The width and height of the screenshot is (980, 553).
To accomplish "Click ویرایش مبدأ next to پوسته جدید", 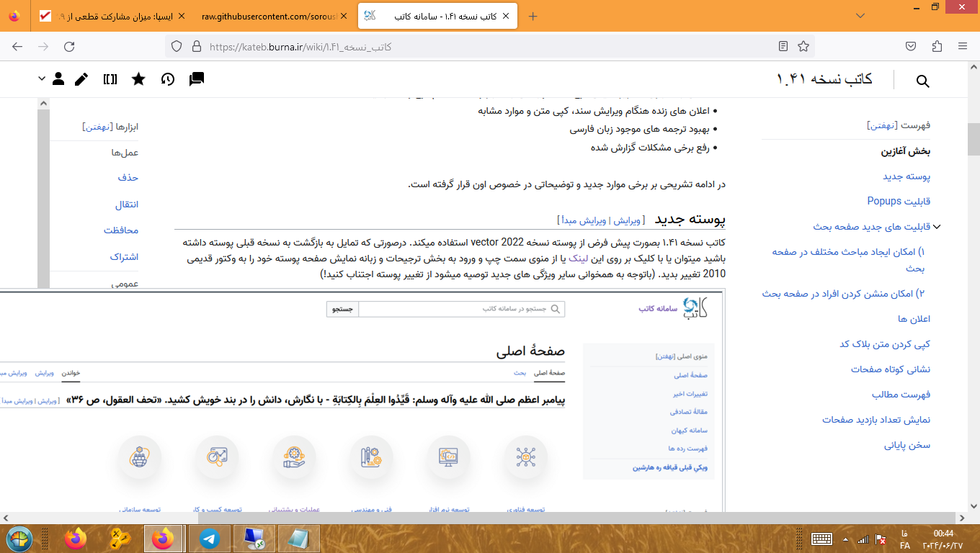I will [x=584, y=220].
